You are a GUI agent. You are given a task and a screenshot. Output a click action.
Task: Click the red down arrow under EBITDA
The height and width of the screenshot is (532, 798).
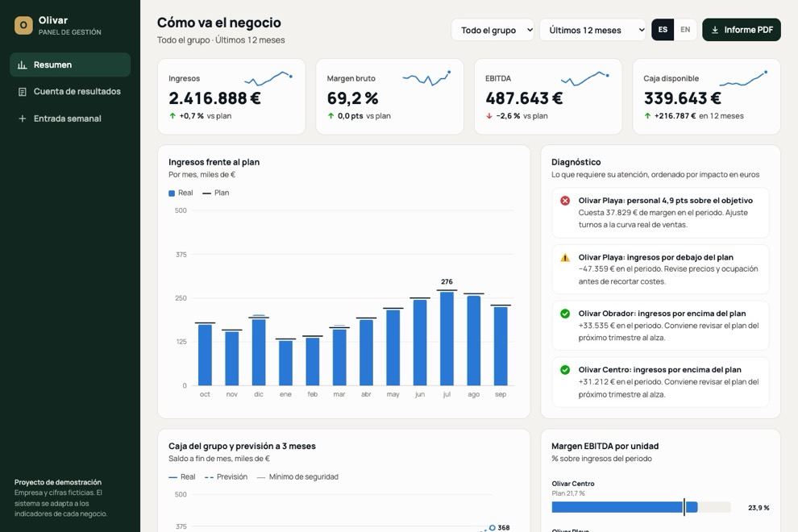click(x=489, y=116)
